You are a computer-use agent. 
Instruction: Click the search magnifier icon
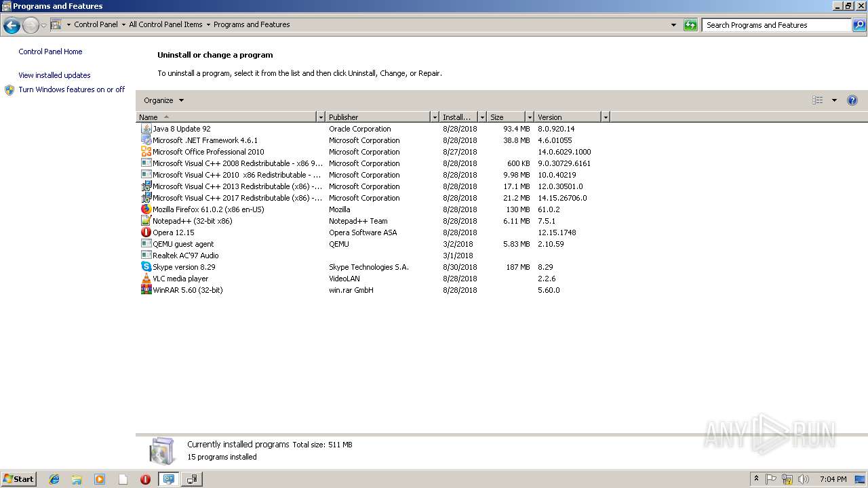tap(859, 25)
